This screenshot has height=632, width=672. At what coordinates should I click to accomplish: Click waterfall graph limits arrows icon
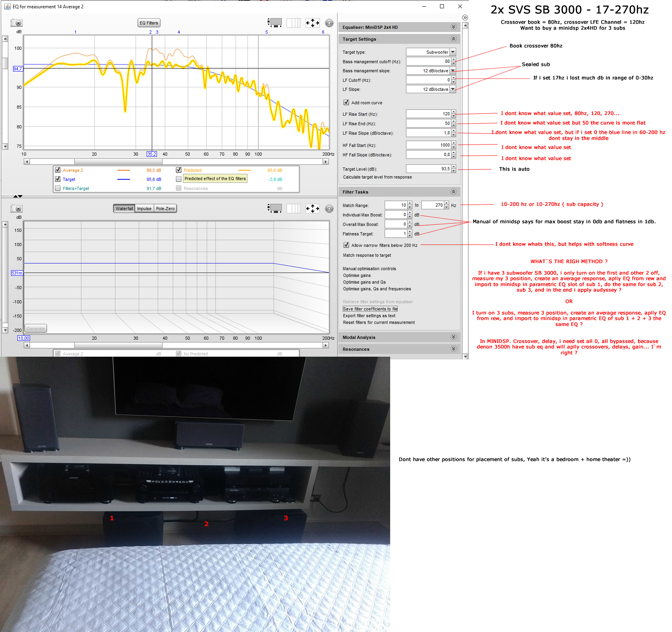click(x=312, y=209)
